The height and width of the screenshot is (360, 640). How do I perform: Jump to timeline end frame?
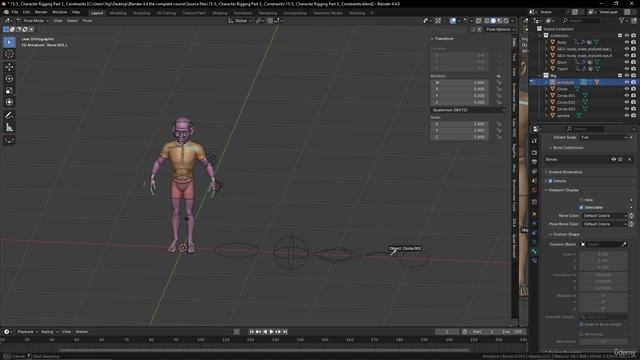pos(285,332)
